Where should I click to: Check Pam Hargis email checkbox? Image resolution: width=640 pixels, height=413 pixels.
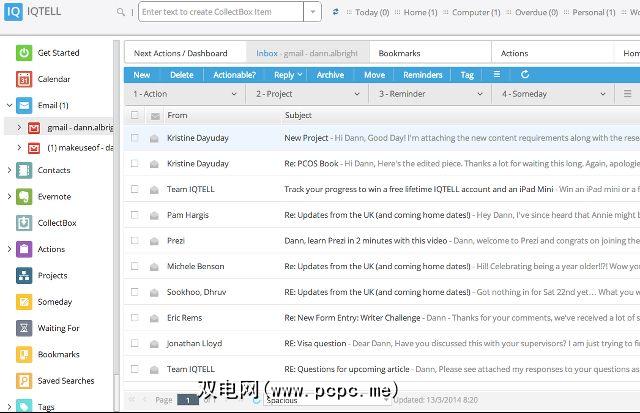[135, 215]
